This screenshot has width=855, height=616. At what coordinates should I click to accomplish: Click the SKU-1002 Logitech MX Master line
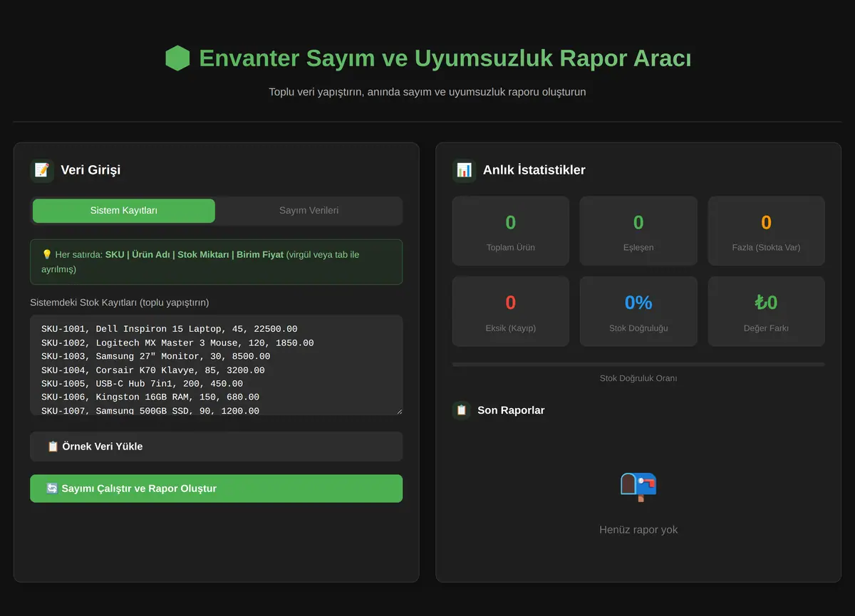(177, 343)
